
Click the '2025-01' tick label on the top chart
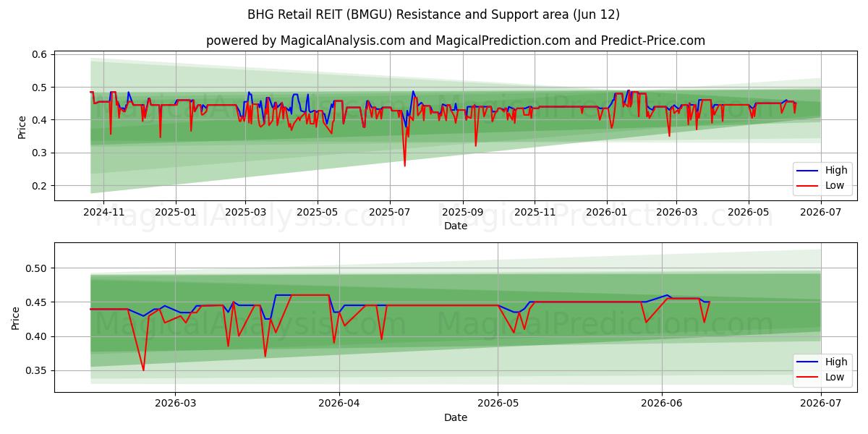coord(176,213)
